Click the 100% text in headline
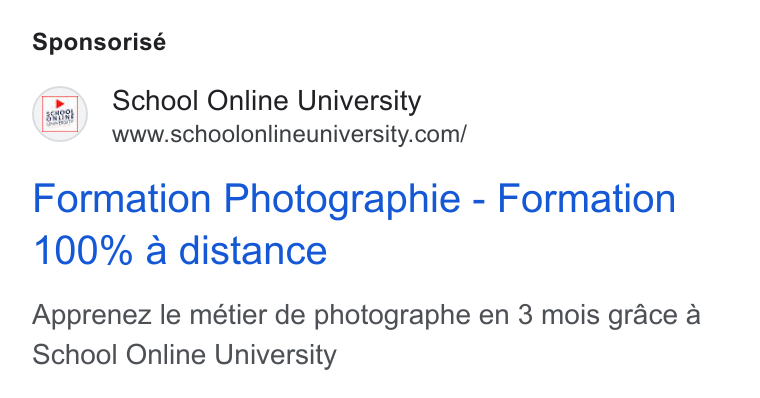The image size is (760, 398). [83, 250]
